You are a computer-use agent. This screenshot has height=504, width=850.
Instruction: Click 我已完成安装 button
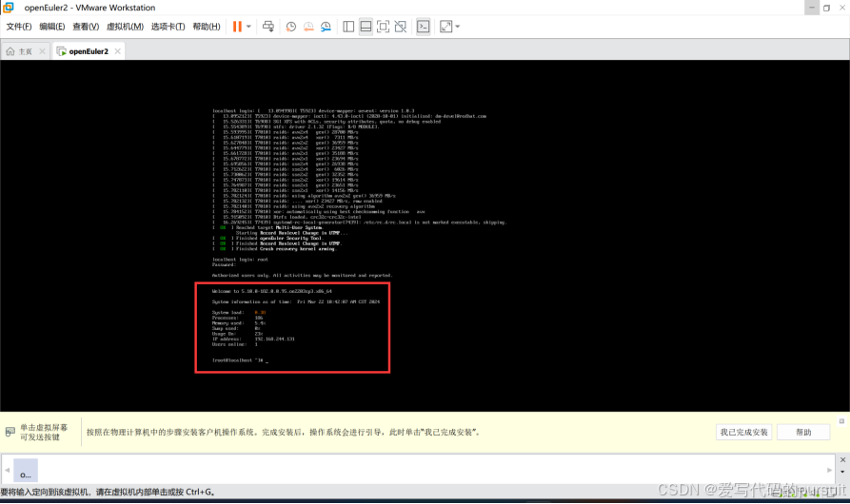[x=743, y=432]
